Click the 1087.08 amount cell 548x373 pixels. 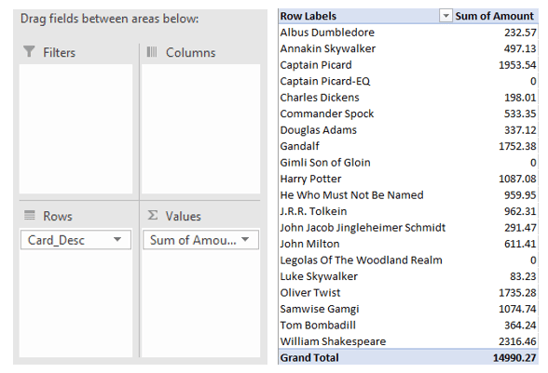tap(517, 178)
